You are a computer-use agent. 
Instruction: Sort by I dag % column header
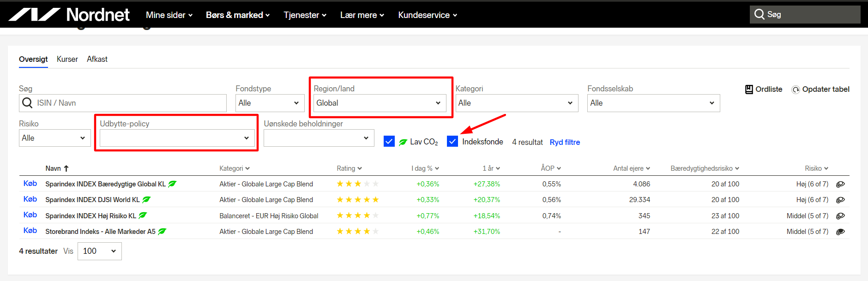(425, 168)
